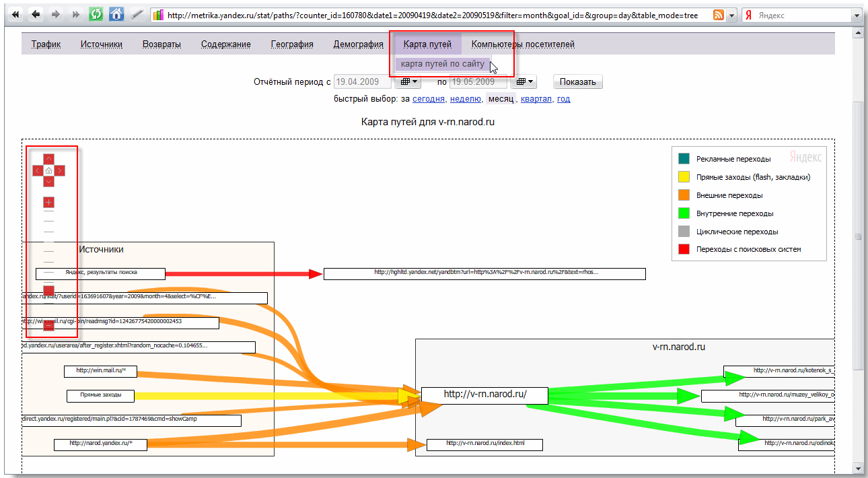Image resolution: width=868 pixels, height=478 pixels.
Task: Click the 'Прямые заходы' source node
Action: click(x=100, y=396)
